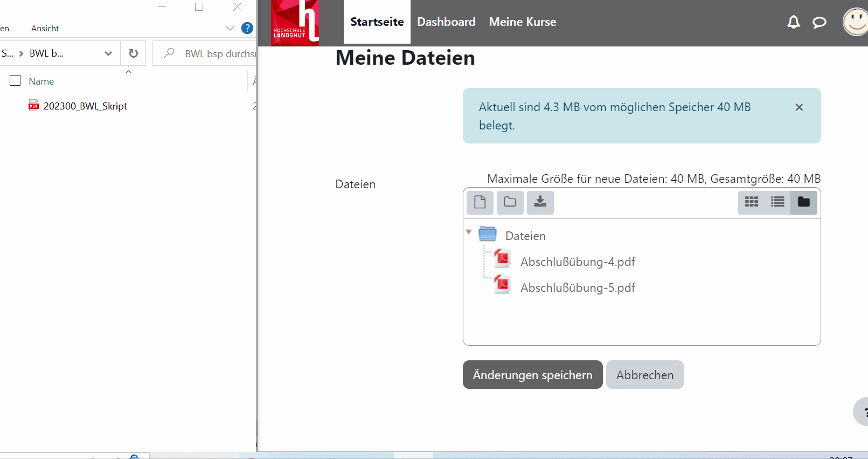868x459 pixels.
Task: Open the Meine Kurse menu
Action: coord(522,22)
